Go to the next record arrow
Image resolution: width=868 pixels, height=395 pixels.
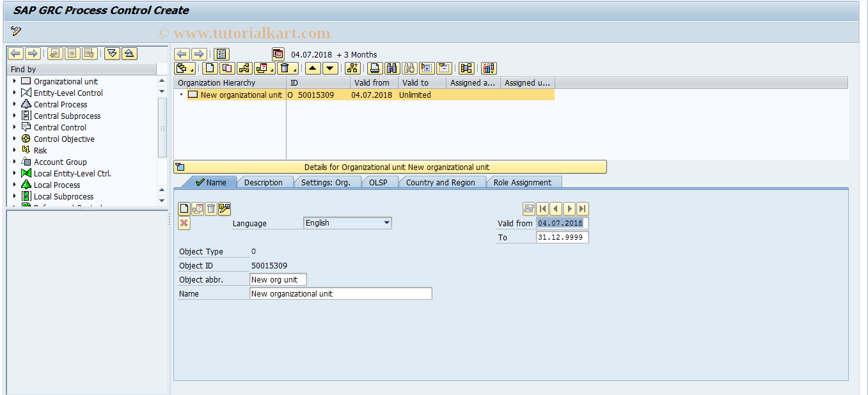pos(569,208)
